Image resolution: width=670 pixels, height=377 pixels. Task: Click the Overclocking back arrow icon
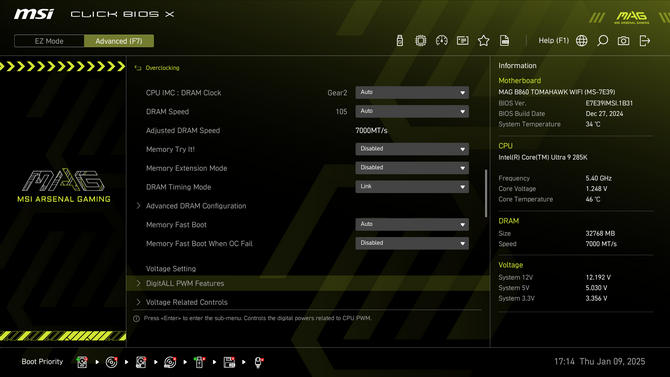138,68
